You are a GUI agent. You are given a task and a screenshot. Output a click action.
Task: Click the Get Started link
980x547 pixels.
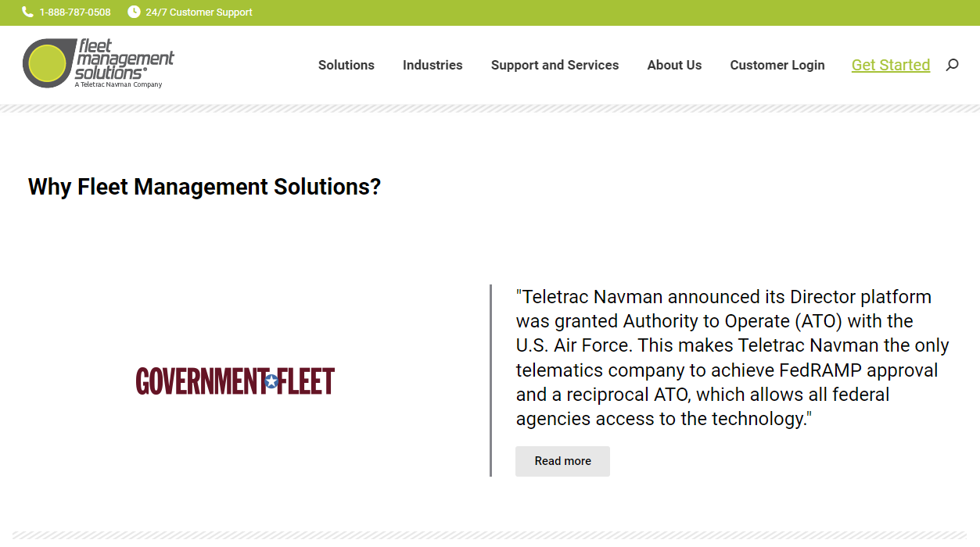pyautogui.click(x=890, y=65)
